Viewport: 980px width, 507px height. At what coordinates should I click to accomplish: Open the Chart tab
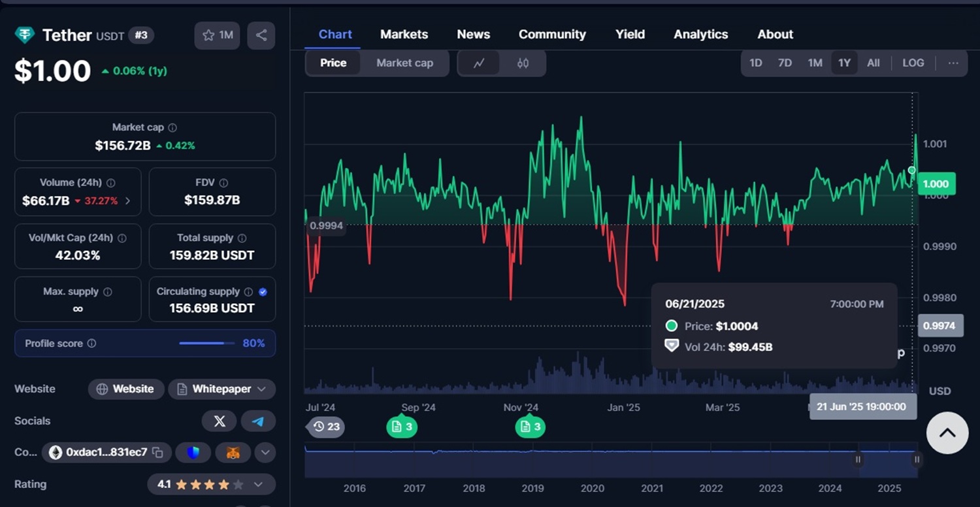point(335,35)
